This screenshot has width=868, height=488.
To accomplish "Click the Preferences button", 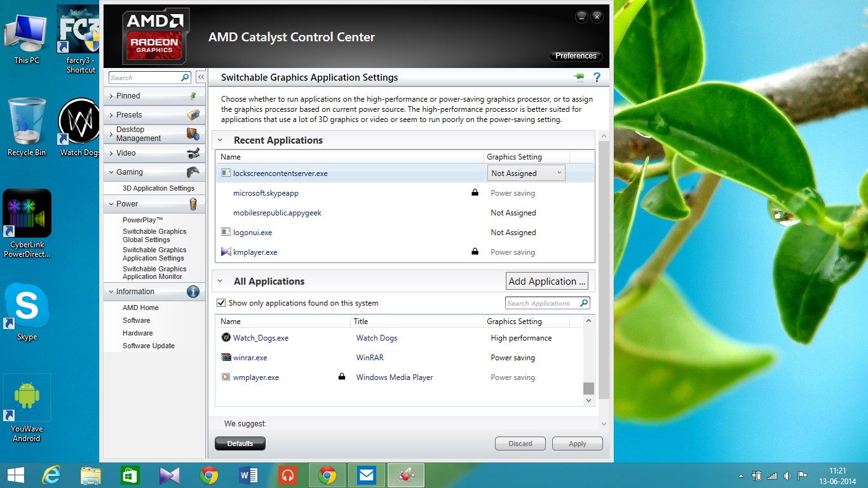I will click(576, 56).
